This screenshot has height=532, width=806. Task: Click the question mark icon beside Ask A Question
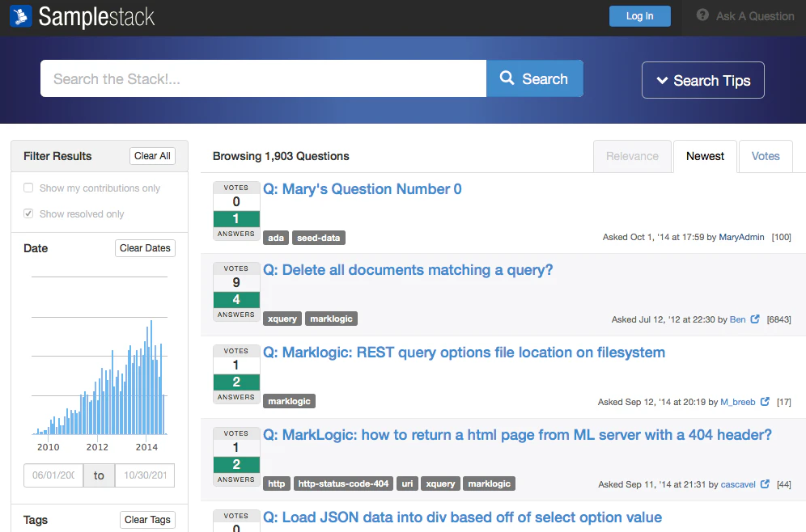702,15
